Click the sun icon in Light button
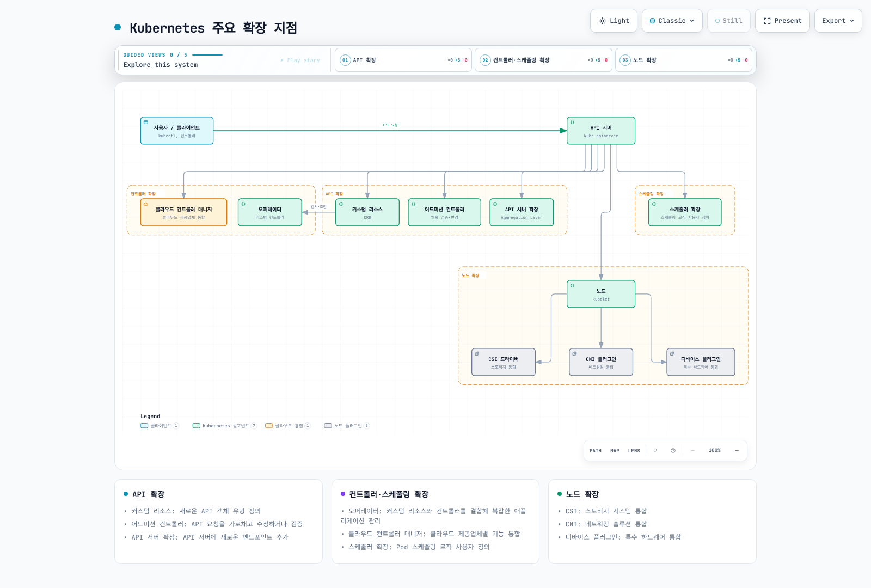The height and width of the screenshot is (588, 871). point(602,21)
